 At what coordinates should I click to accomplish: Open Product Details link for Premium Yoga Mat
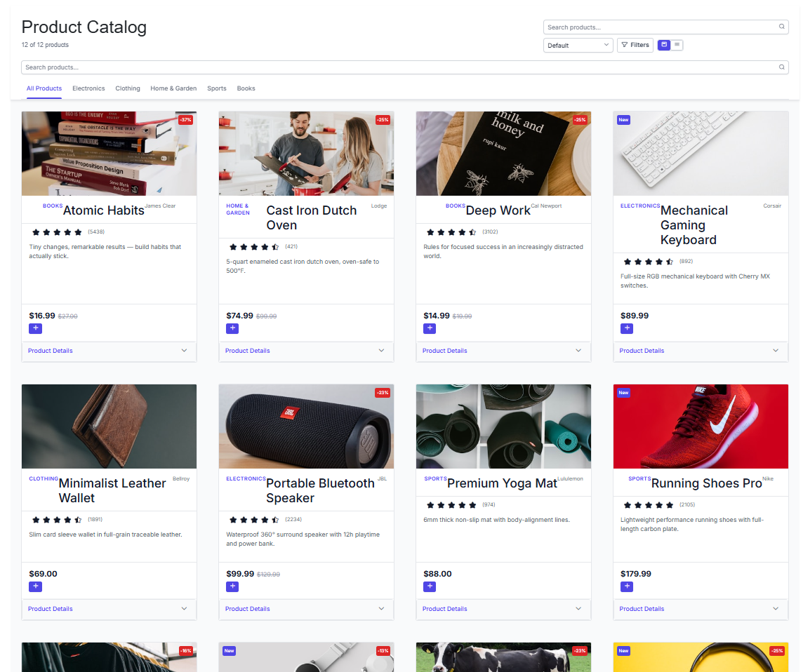tap(444, 609)
